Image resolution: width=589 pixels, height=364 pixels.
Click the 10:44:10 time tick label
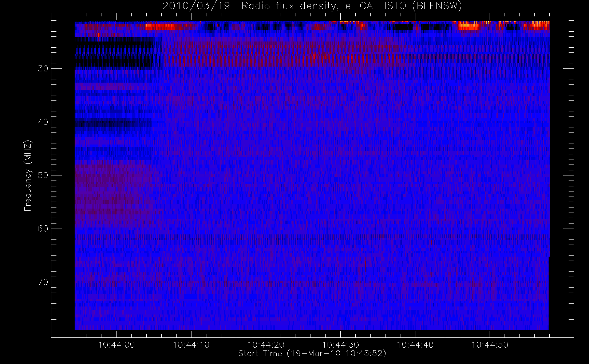[191, 345]
